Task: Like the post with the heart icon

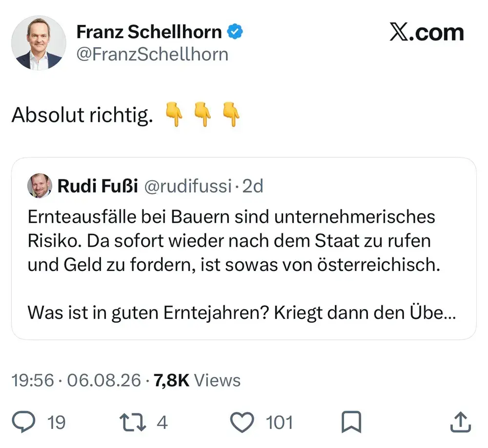Action: (x=242, y=422)
